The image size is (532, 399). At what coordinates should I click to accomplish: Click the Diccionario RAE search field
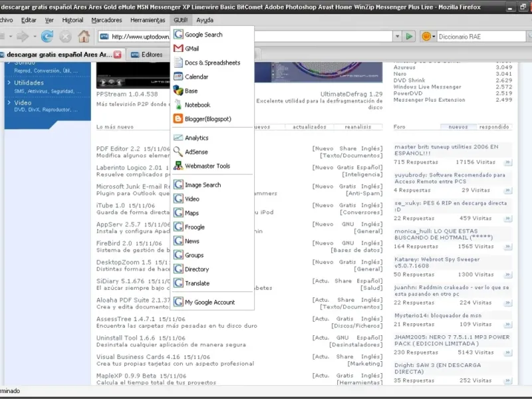pyautogui.click(x=481, y=37)
